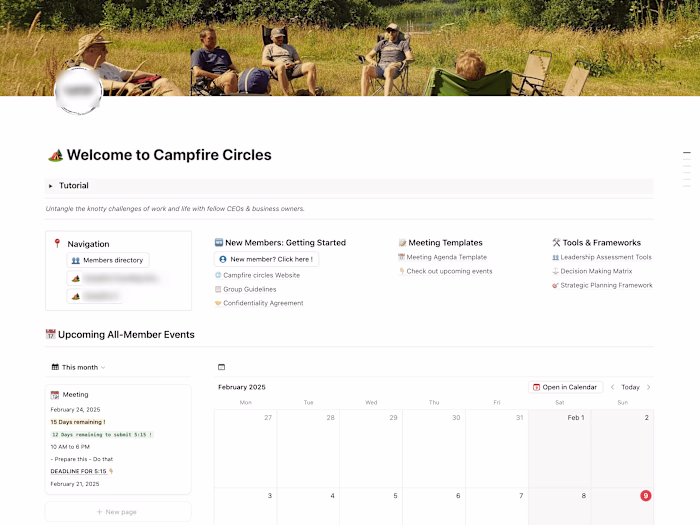Screen dimensions: 700x525
Task: Click pointing hand icon beside upcoming events
Action: click(x=401, y=271)
